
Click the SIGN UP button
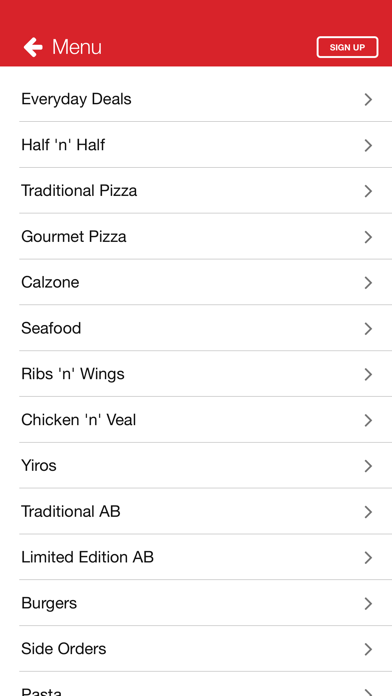tap(347, 47)
